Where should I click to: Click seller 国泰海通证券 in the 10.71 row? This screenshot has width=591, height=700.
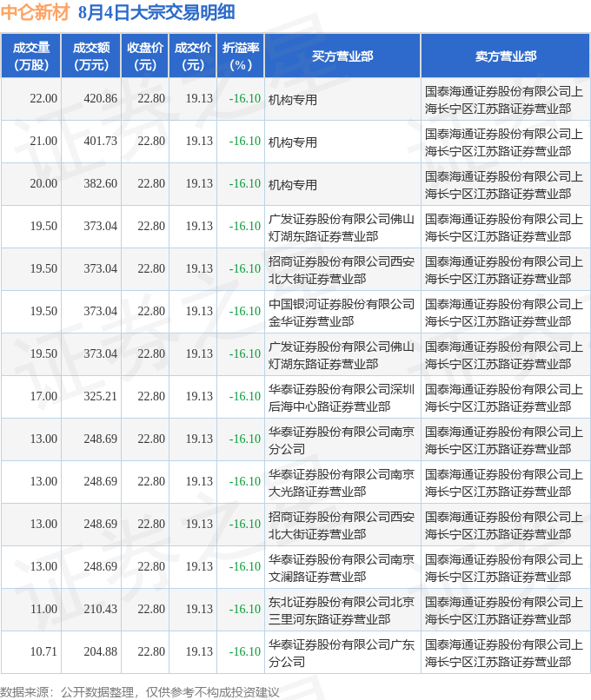pos(504,653)
